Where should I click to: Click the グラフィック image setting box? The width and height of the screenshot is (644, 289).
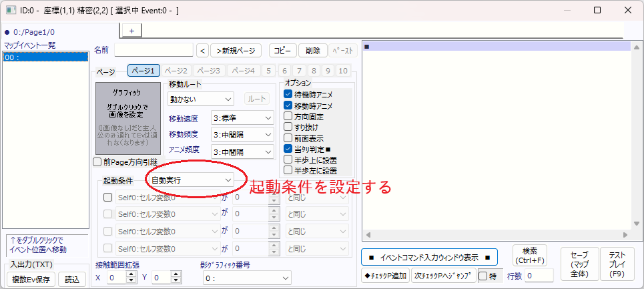coord(127,118)
